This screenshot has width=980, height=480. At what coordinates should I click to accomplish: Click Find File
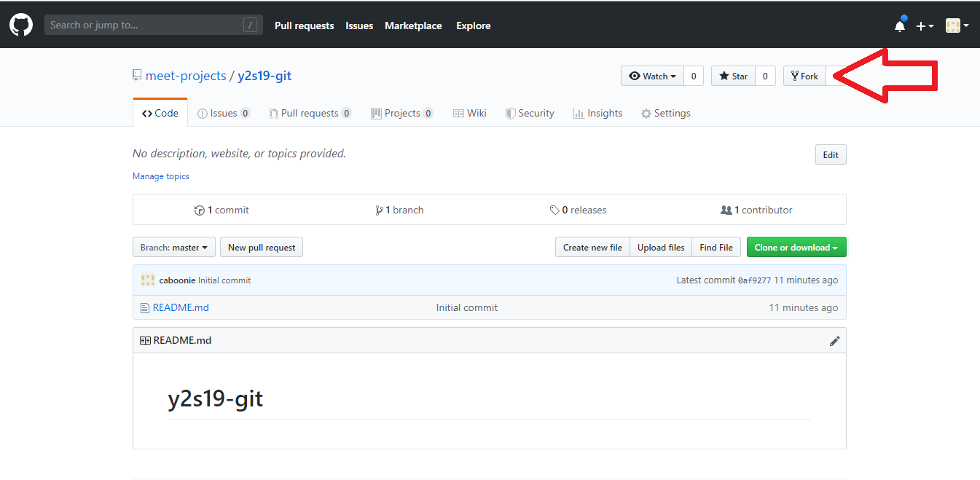coord(716,248)
